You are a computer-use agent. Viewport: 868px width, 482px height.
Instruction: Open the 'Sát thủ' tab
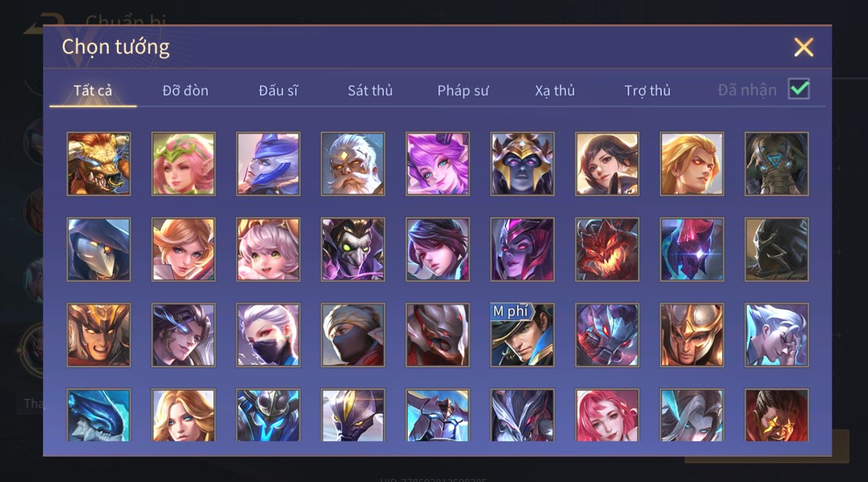coord(370,91)
